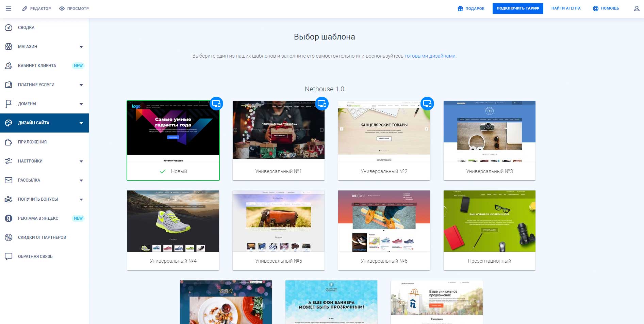
Task: Switch to Редактор edit mode
Action: pyautogui.click(x=36, y=9)
